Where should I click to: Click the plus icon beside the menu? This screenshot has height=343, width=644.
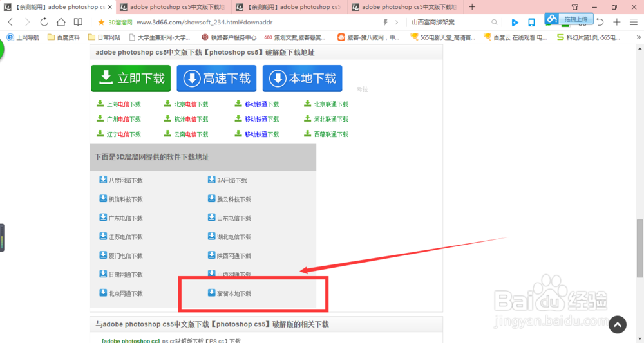click(x=617, y=22)
